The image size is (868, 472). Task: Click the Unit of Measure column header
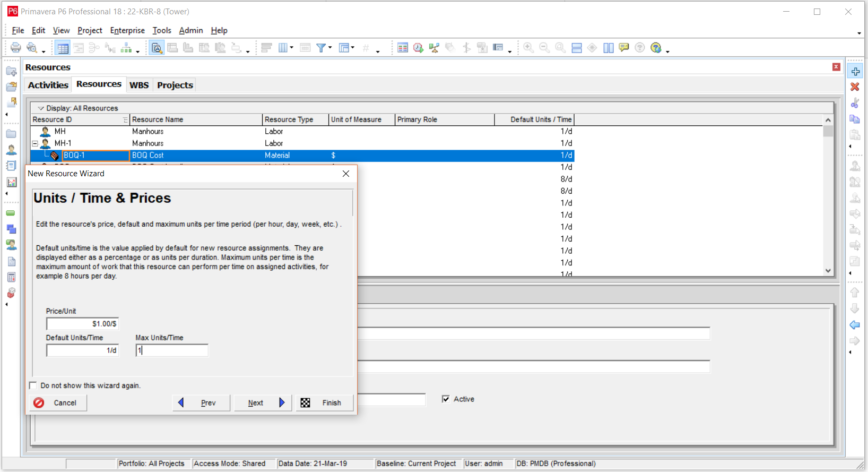click(362, 119)
